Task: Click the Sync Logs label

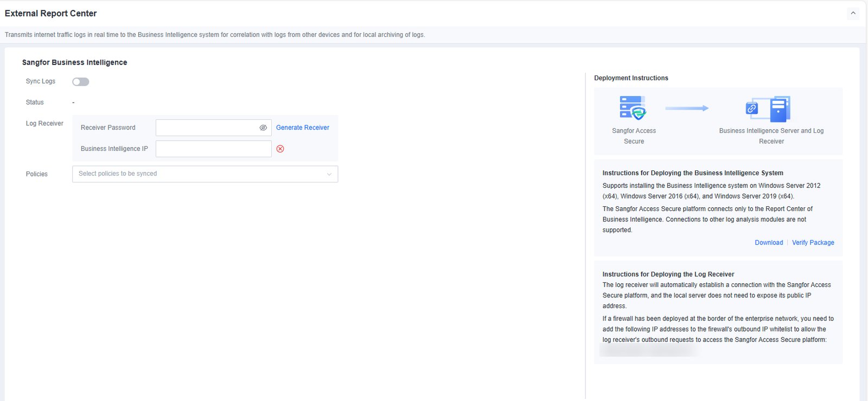Action: click(41, 81)
